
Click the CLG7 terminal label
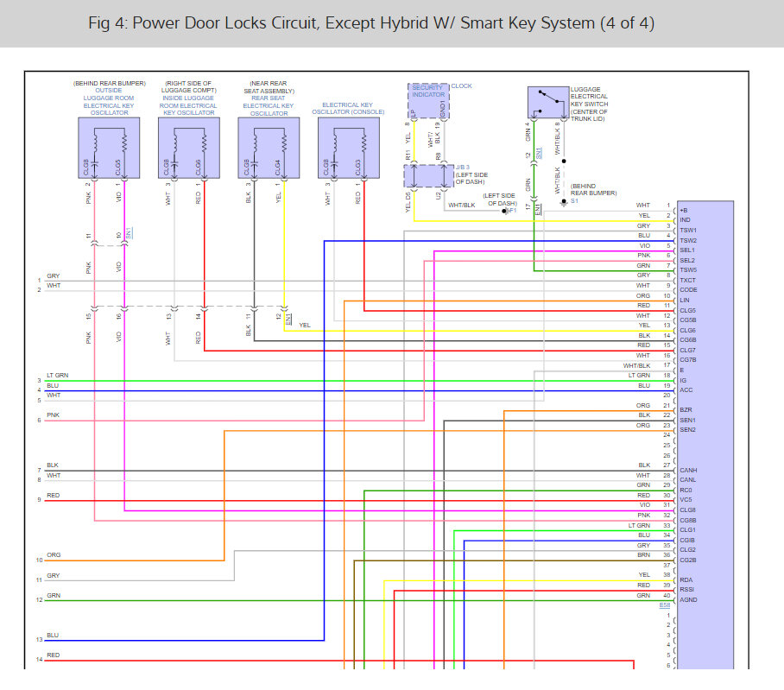[x=687, y=351]
